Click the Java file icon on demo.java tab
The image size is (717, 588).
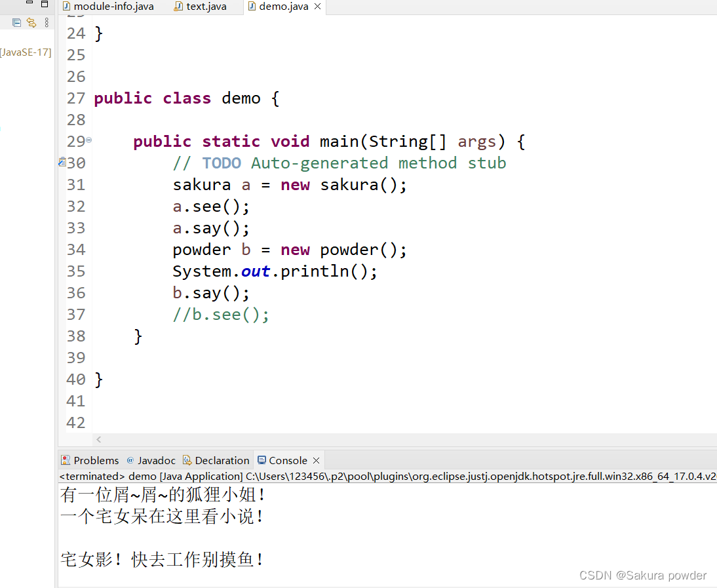tap(252, 7)
